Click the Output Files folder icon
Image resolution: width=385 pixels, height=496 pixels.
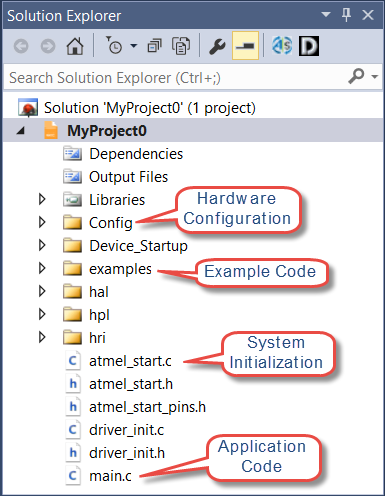click(72, 177)
